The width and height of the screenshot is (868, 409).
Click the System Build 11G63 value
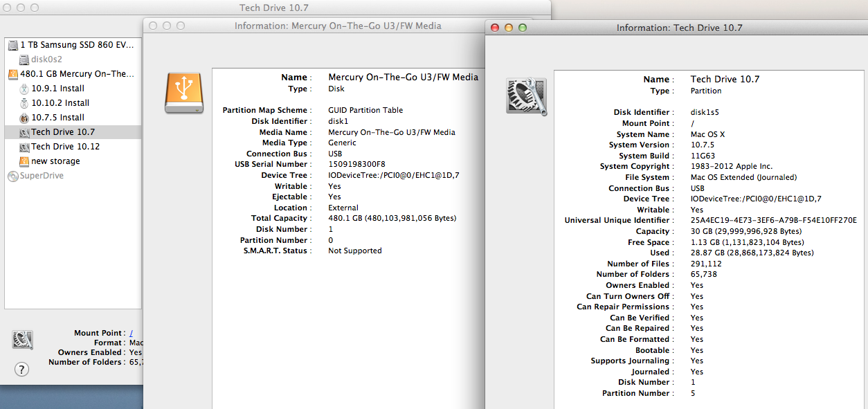[x=703, y=156]
